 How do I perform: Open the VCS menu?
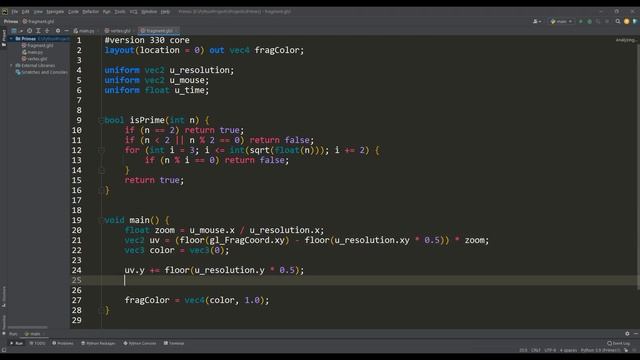[133, 11]
